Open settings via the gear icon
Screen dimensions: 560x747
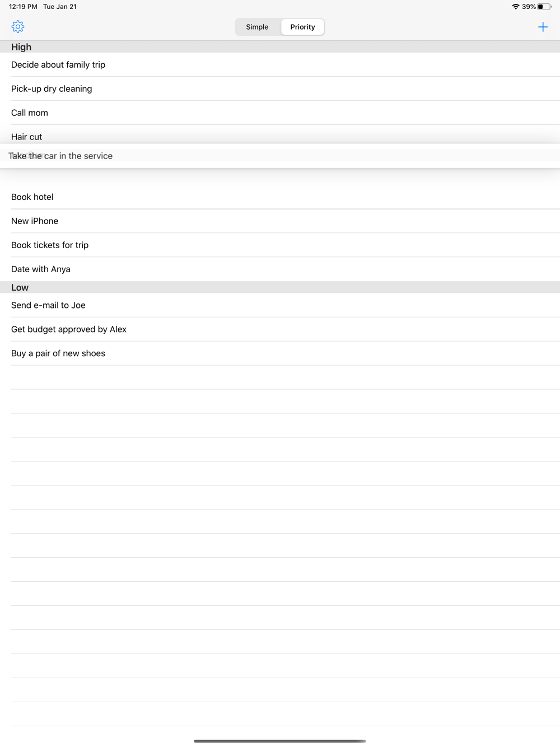point(18,27)
